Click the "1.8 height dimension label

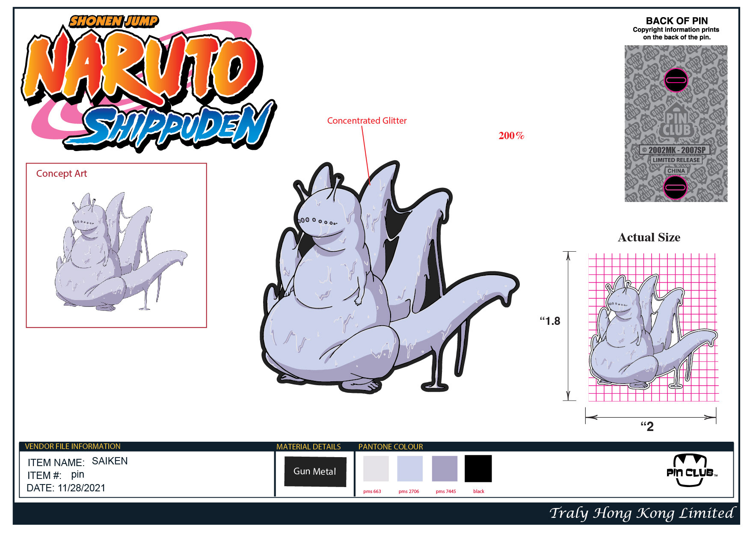pos(550,321)
